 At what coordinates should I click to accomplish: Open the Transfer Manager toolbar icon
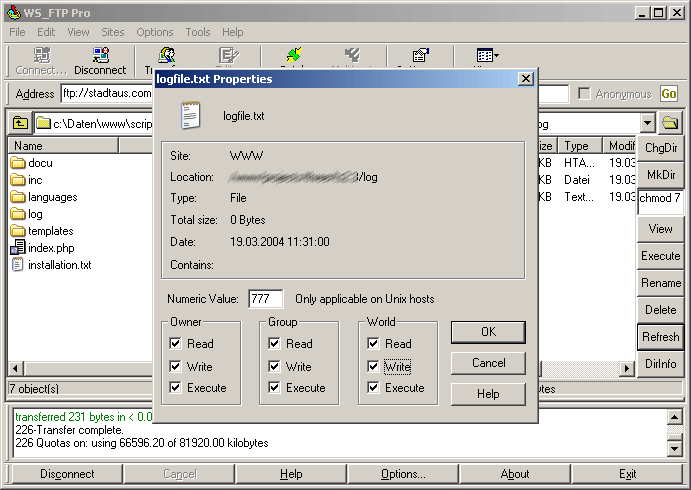click(x=167, y=55)
